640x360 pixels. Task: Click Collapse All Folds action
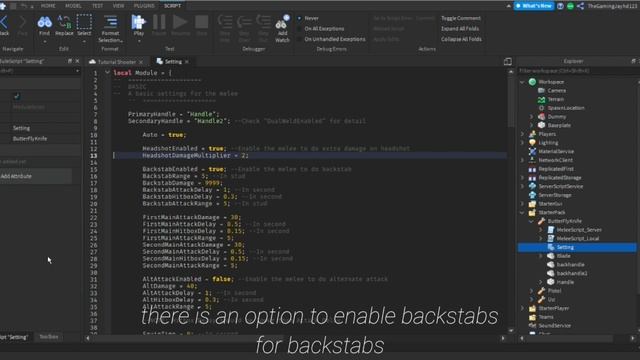(x=461, y=39)
